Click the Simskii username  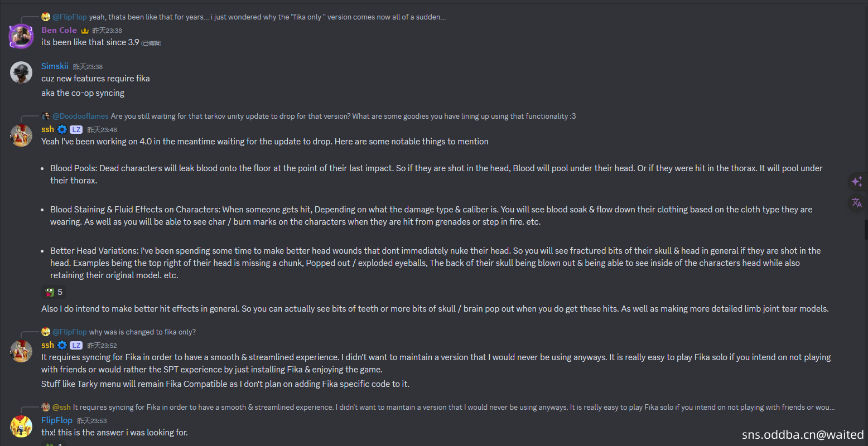click(x=55, y=66)
